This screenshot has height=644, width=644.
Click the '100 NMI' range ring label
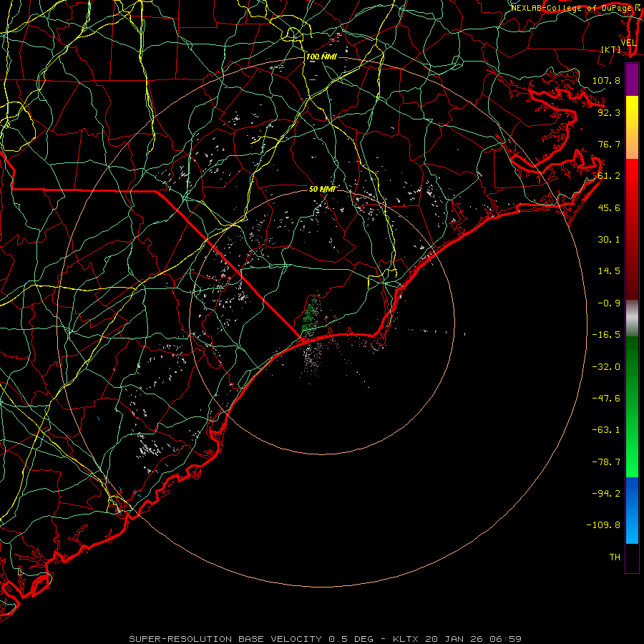[x=321, y=57]
